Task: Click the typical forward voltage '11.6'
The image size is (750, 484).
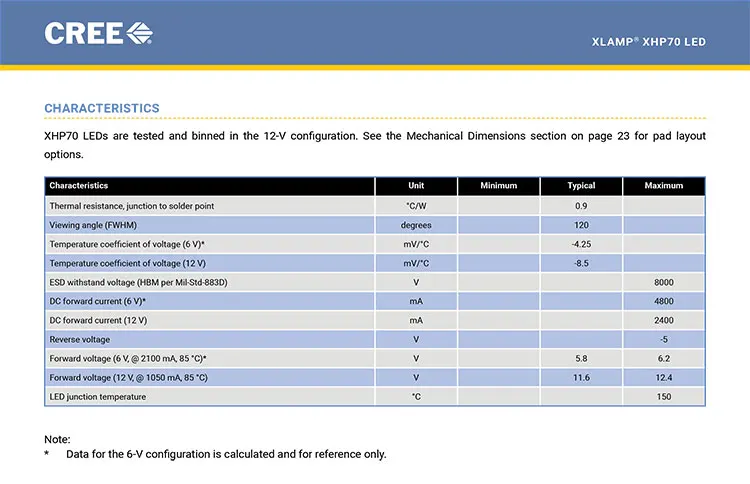Action: coord(581,378)
